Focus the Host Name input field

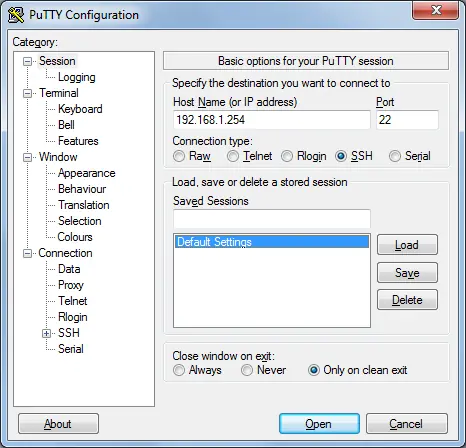pyautogui.click(x=272, y=120)
